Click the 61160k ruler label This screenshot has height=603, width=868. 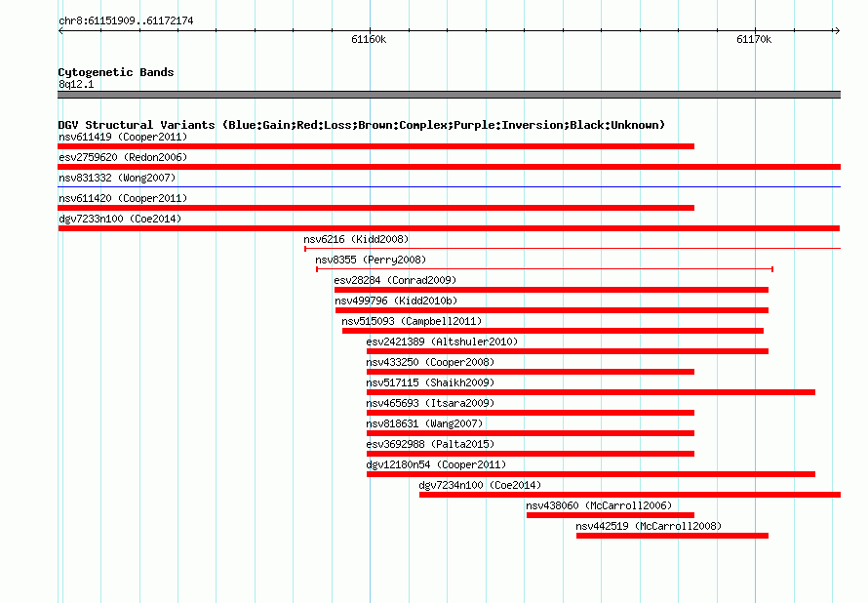369,39
